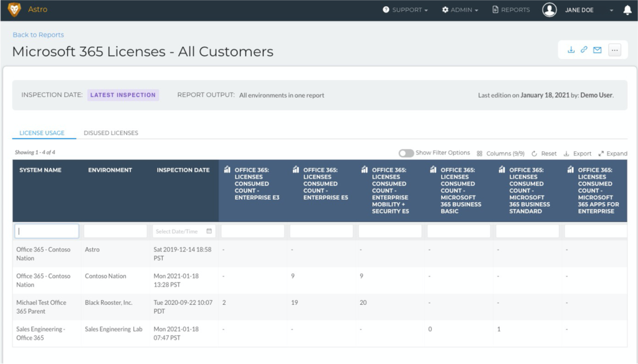Click the Black Rooster, Inc. environment cell
The image size is (638, 364).
[108, 302]
